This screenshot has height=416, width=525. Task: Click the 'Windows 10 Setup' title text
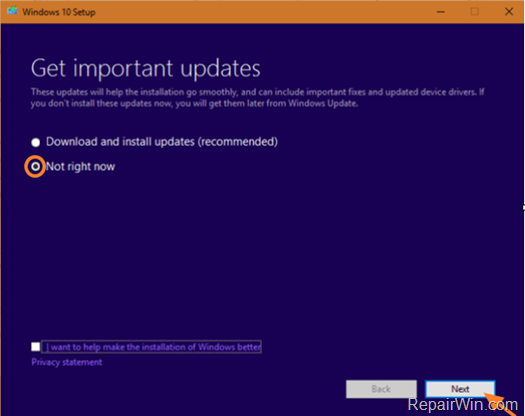(x=59, y=12)
